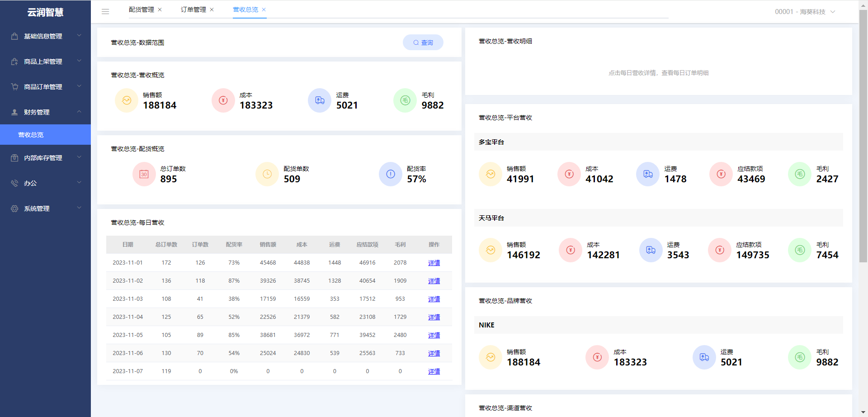Click the 日期 column header
Screen dimensions: 868x417
point(128,245)
